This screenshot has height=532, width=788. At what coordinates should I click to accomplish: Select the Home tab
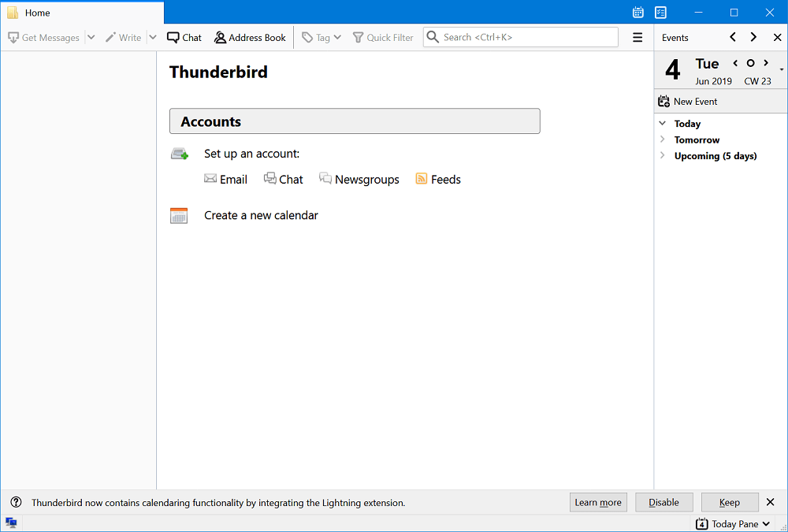click(82, 13)
